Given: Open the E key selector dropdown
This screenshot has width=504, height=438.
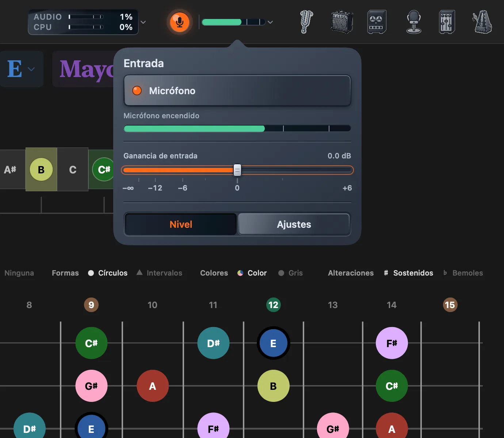Looking at the screenshot, I should pos(22,69).
